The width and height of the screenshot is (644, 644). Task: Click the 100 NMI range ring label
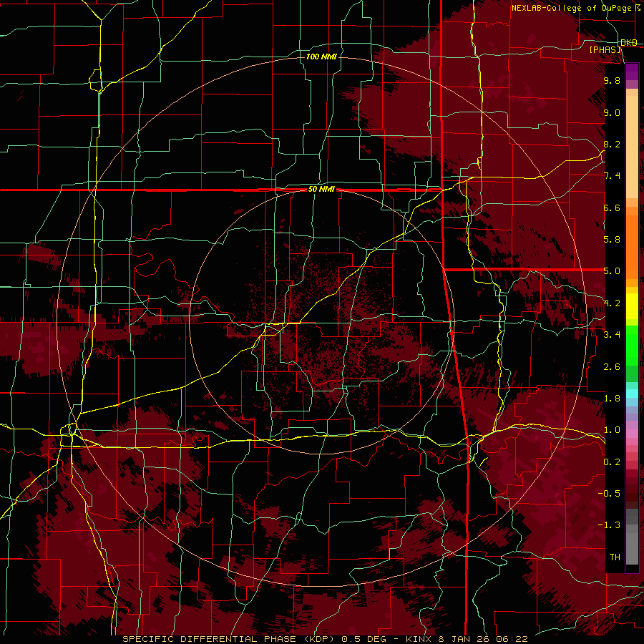pos(321,57)
